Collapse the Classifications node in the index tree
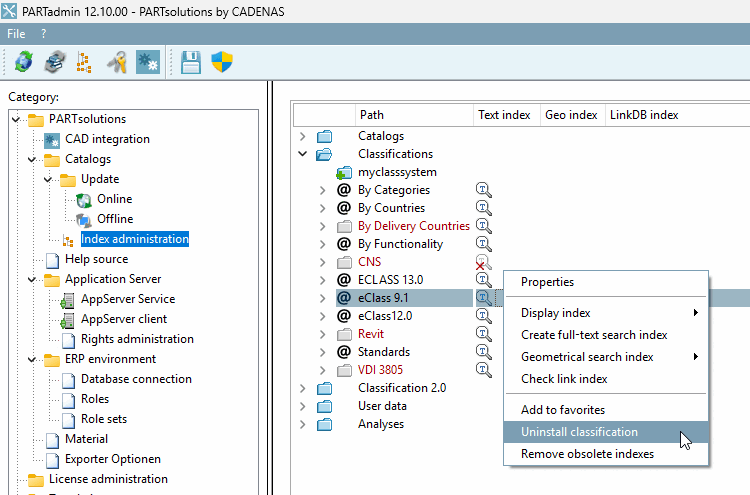 coord(303,154)
